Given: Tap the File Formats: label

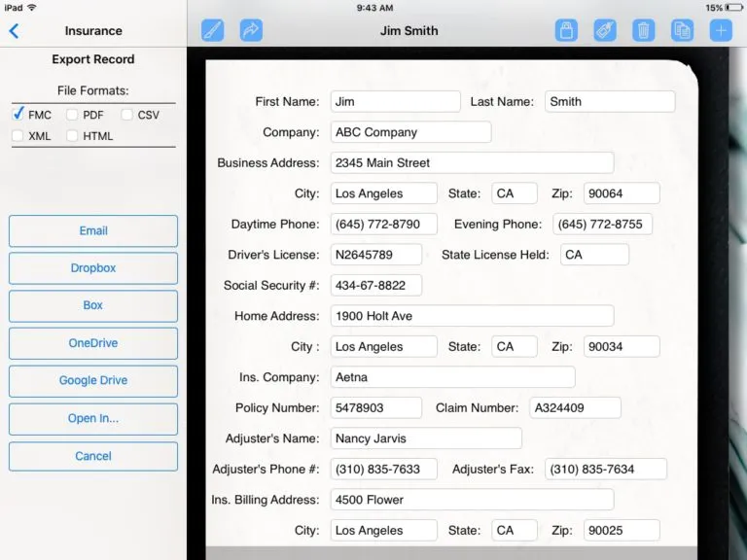Looking at the screenshot, I should click(93, 90).
